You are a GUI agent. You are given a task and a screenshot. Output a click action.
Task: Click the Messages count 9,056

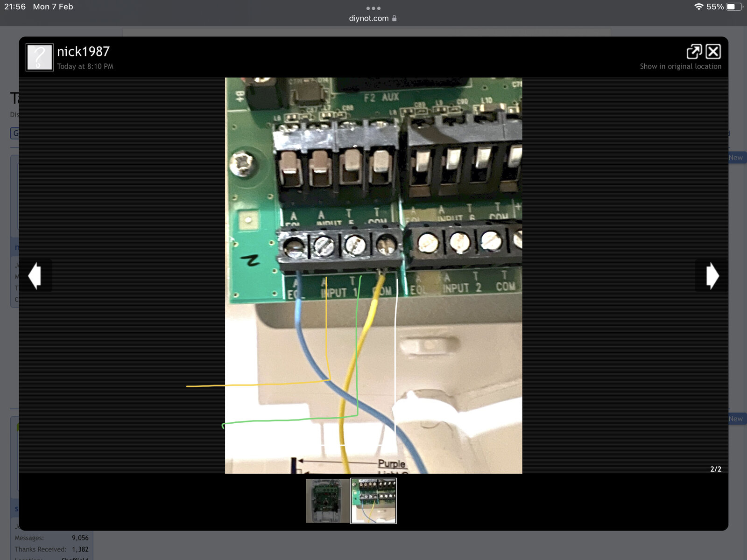[x=80, y=538]
